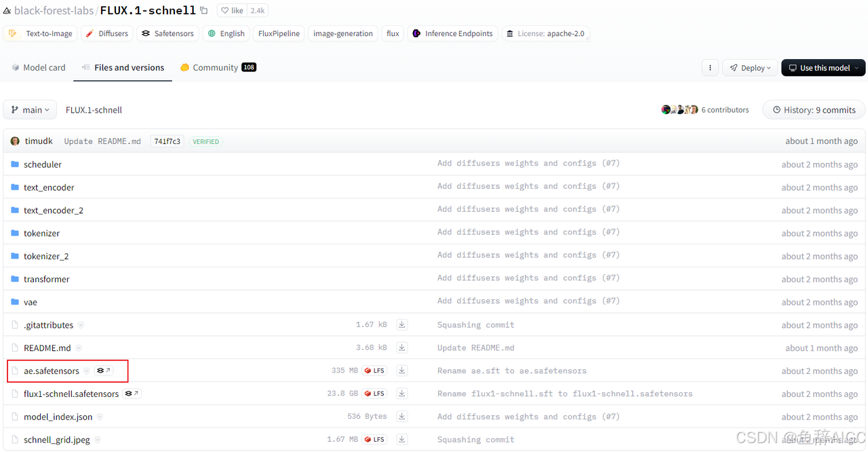The image size is (868, 452).
Task: Select the Safetensors tag
Action: point(167,33)
